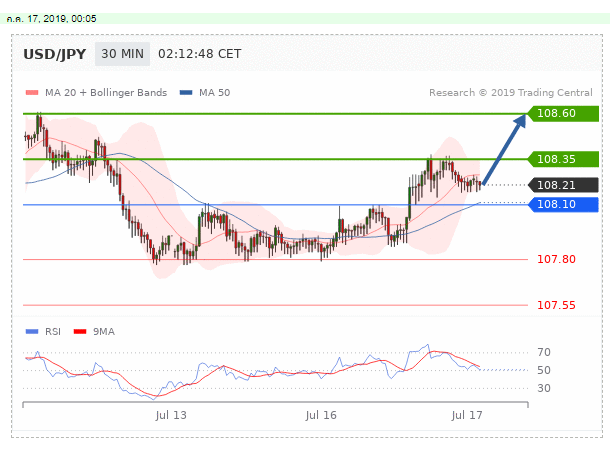Image resolution: width=610 pixels, height=451 pixels.
Task: Click the MA 20 + Bollinger Bands legend swatch
Action: pyautogui.click(x=32, y=93)
